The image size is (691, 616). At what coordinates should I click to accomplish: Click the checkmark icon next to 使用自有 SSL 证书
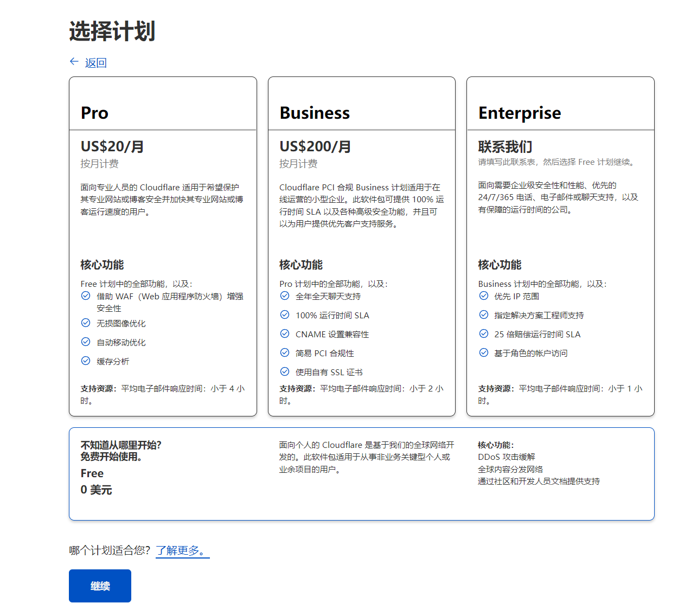point(285,371)
